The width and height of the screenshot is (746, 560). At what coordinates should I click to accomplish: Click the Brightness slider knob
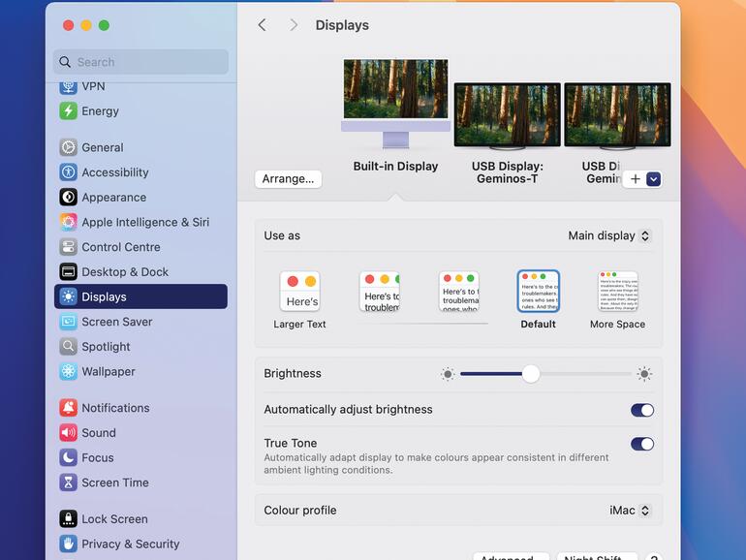[530, 374]
